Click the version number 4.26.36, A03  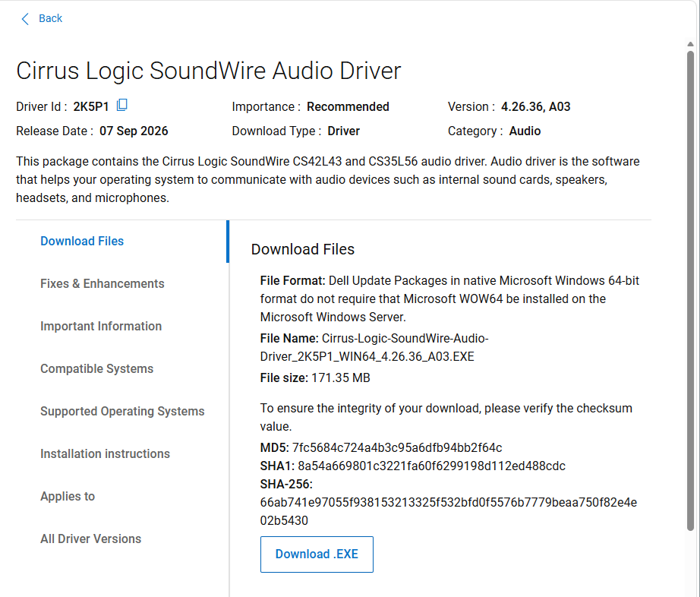(535, 107)
